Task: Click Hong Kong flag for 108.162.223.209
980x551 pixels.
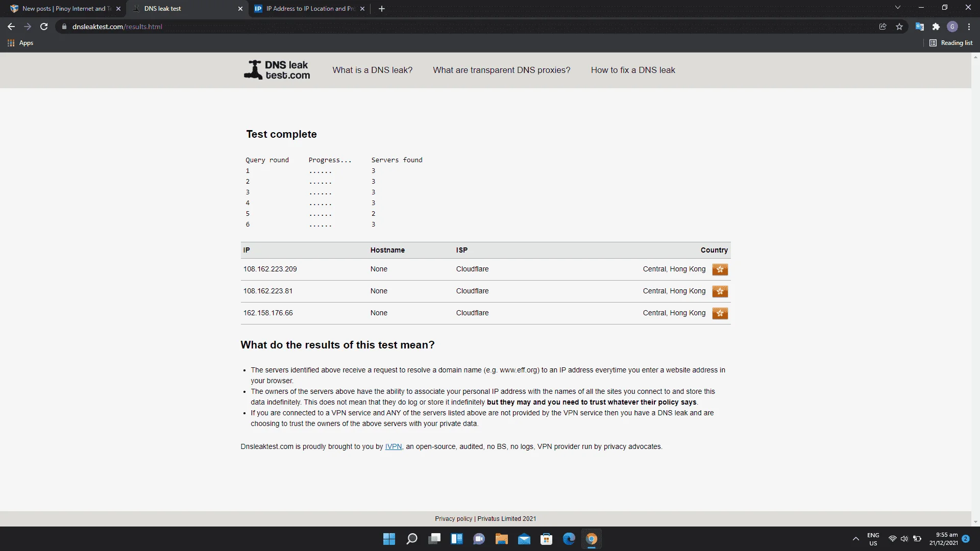Action: point(720,269)
